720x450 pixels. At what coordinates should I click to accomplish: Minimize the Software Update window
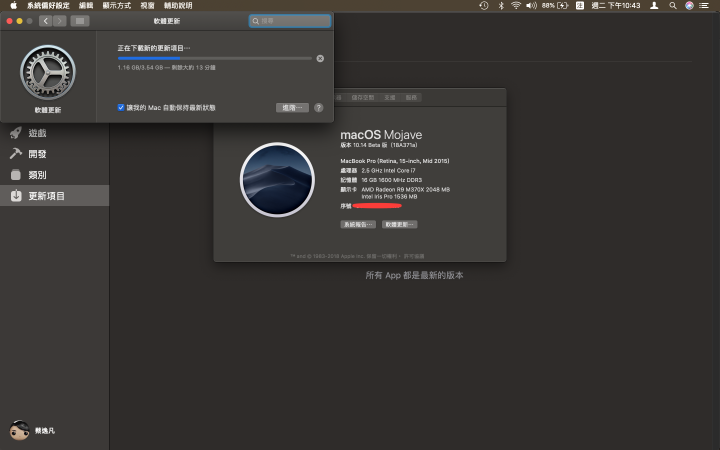click(x=19, y=21)
